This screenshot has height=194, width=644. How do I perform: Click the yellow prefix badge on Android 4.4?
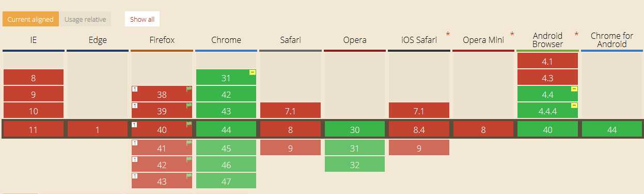(x=574, y=89)
